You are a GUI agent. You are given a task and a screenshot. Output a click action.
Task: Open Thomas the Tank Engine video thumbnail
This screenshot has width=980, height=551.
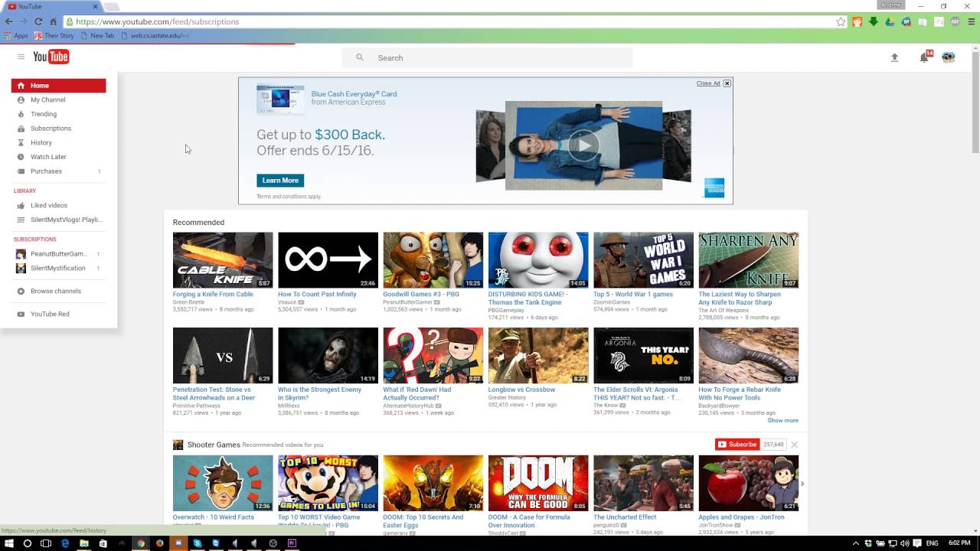pyautogui.click(x=538, y=260)
